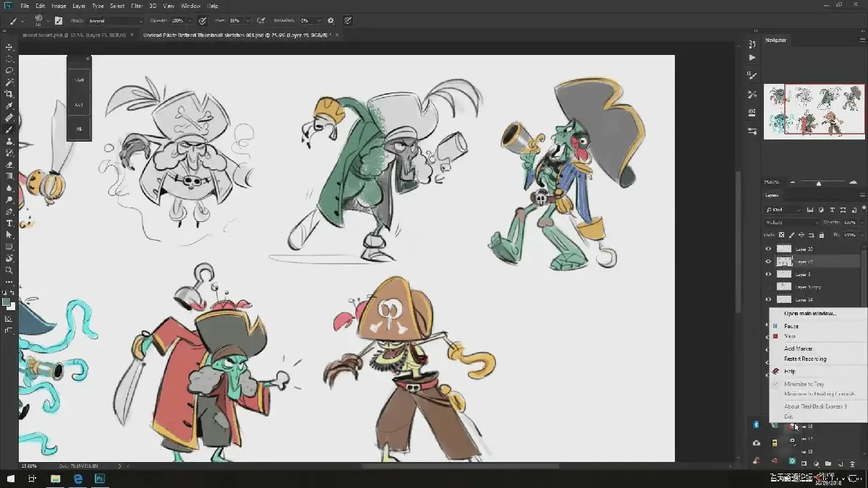Toggle pressure for opacity button
Image resolution: width=868 pixels, height=488 pixels.
[203, 21]
